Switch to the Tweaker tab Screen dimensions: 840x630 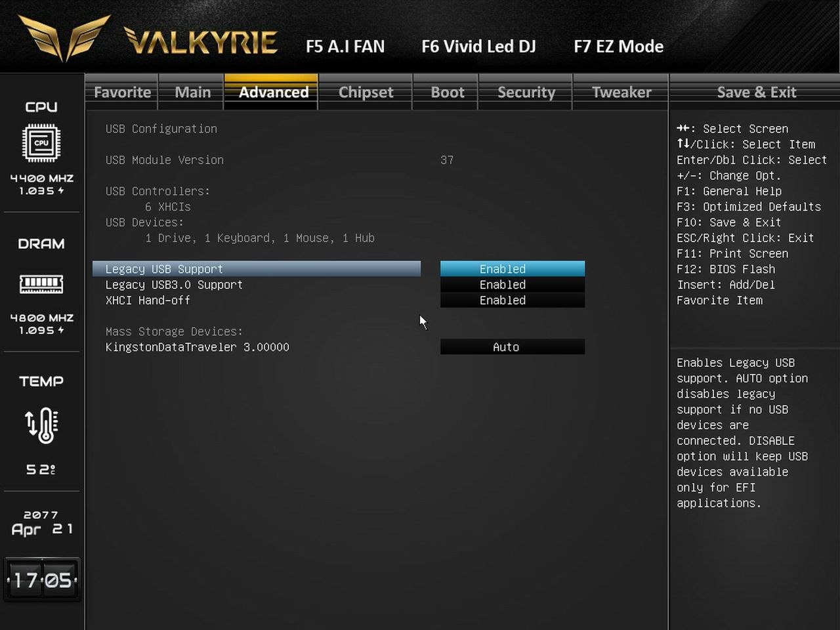point(621,93)
